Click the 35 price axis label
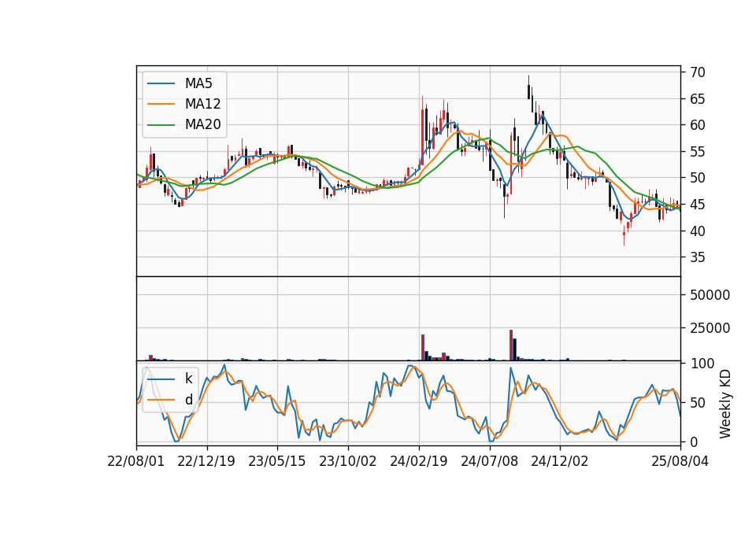 (697, 257)
